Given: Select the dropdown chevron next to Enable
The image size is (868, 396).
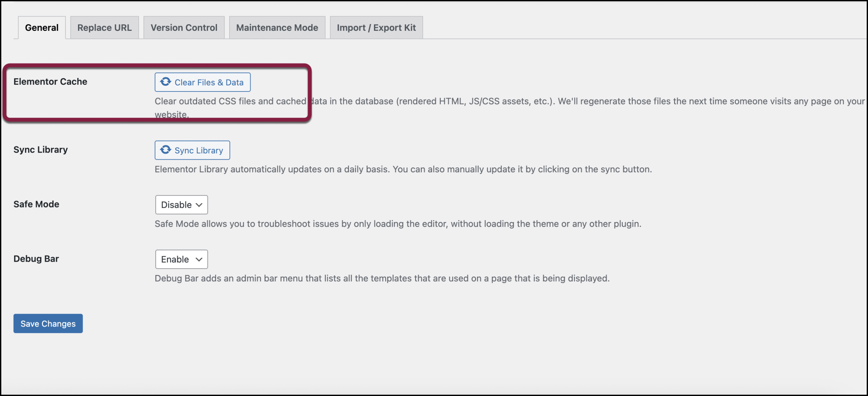Looking at the screenshot, I should pos(199,259).
